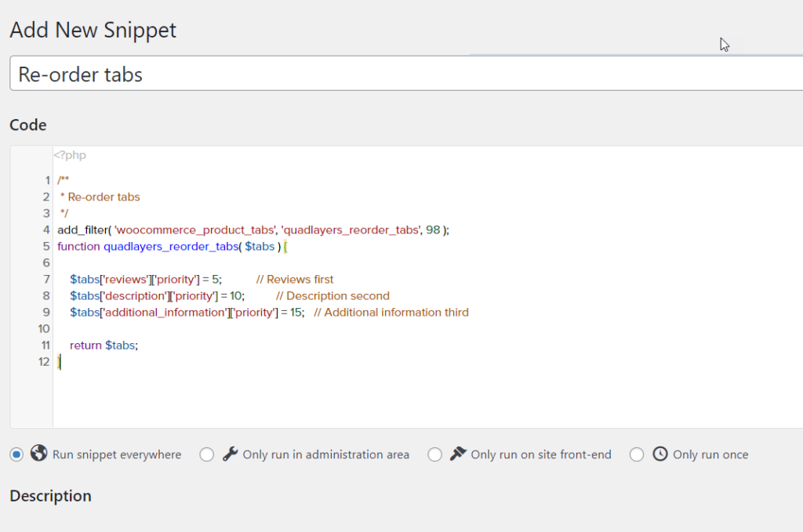Click the add_filter line in code editor
The image size is (803, 532).
[253, 230]
